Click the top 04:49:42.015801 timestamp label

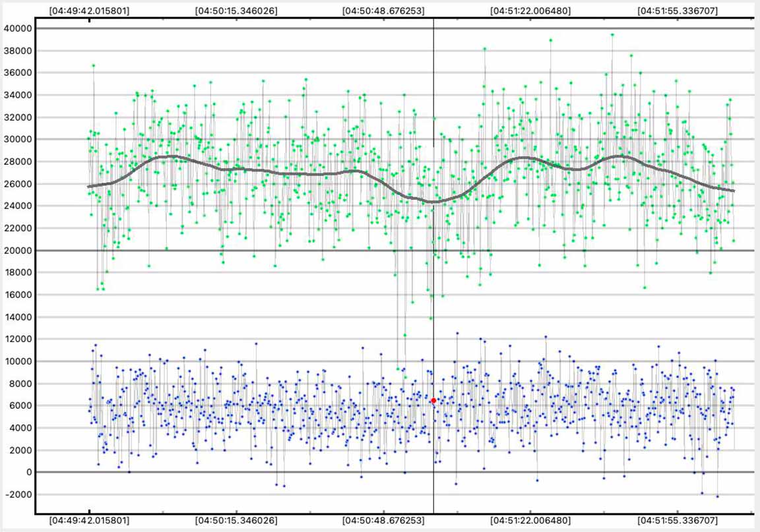click(90, 11)
